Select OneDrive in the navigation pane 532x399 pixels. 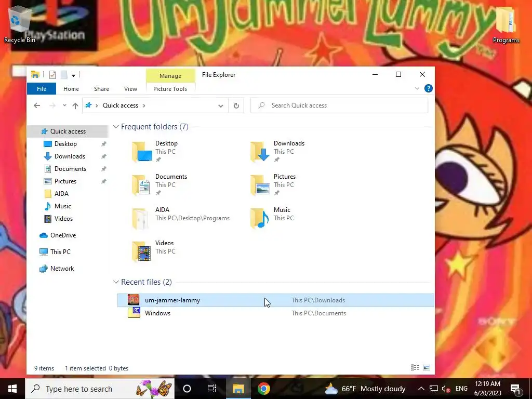(63, 235)
